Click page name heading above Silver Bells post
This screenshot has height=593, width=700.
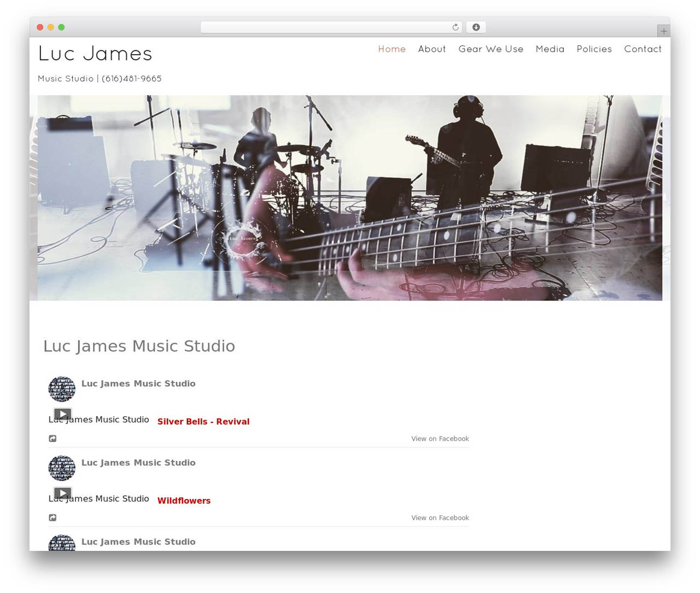click(x=138, y=383)
